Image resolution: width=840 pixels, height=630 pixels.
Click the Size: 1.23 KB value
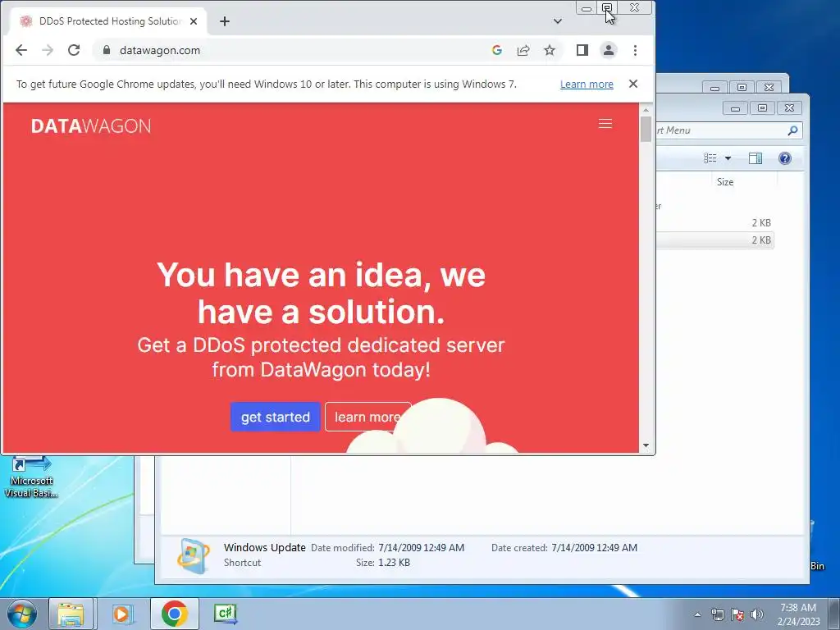394,563
